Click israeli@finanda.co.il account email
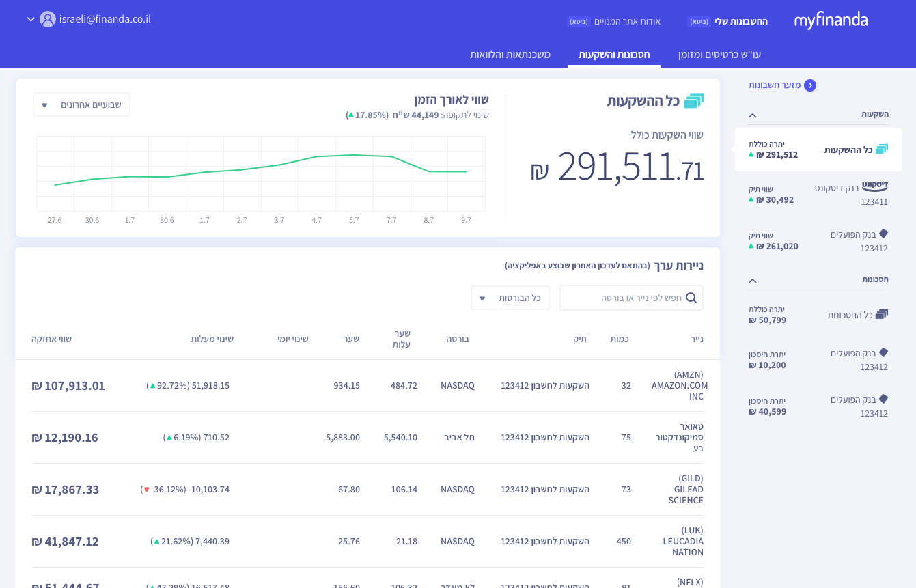 [x=105, y=19]
